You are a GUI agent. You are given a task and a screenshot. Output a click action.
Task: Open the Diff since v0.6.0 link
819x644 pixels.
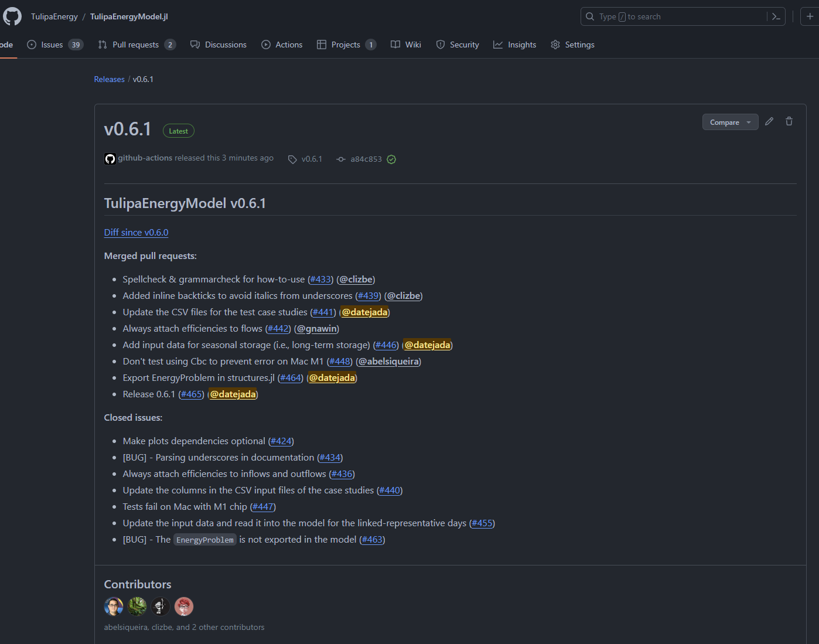pyautogui.click(x=136, y=232)
